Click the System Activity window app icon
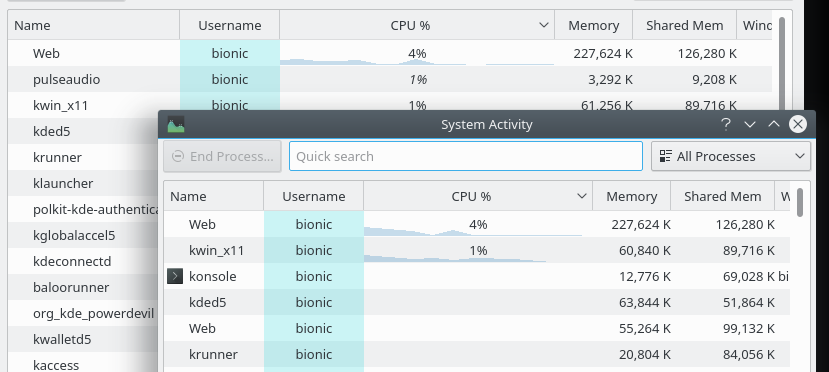The image size is (829, 372). [x=176, y=125]
